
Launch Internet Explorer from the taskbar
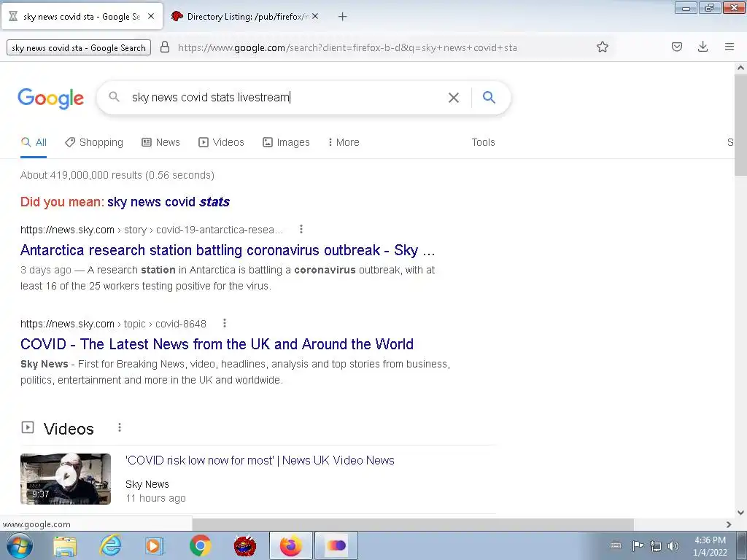tap(110, 545)
